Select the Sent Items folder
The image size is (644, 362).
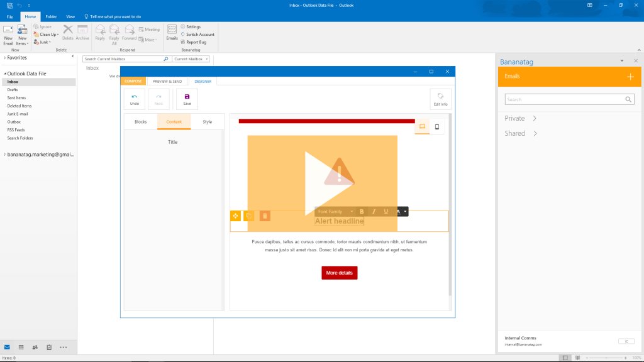click(x=16, y=97)
